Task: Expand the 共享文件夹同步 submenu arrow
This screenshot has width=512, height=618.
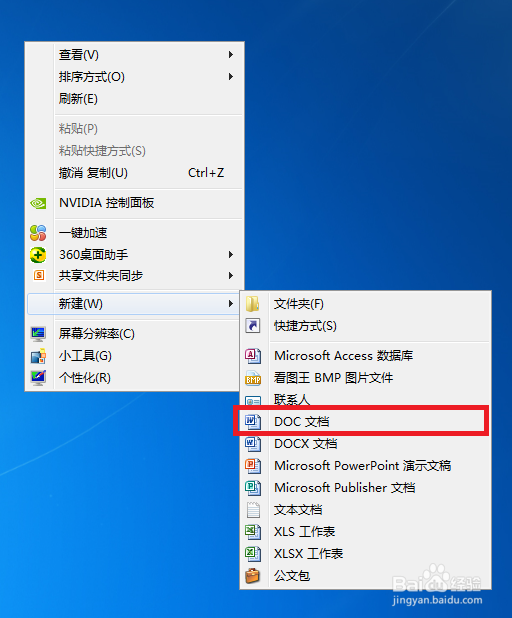Action: pos(231,275)
